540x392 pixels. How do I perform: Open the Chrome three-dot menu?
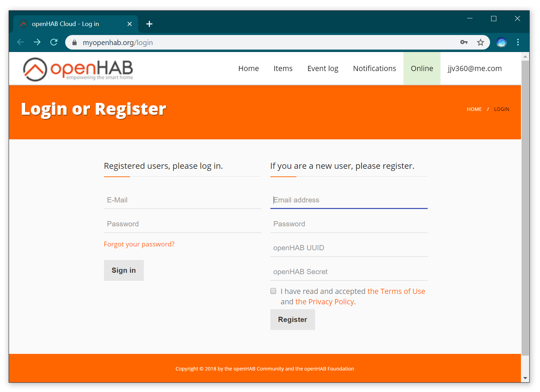pos(518,42)
